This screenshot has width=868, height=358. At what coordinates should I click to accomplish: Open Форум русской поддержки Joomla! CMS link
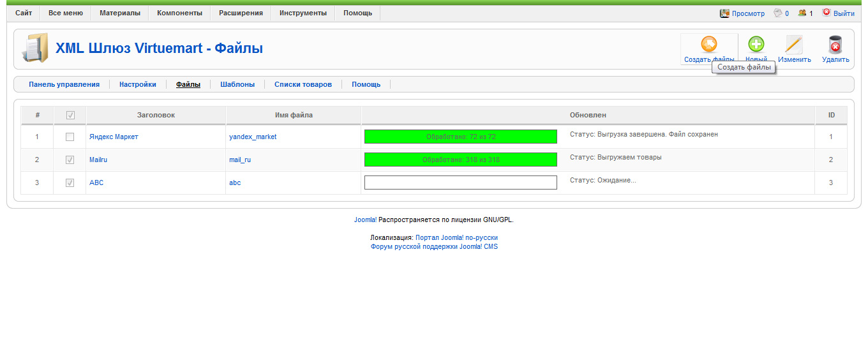(434, 246)
